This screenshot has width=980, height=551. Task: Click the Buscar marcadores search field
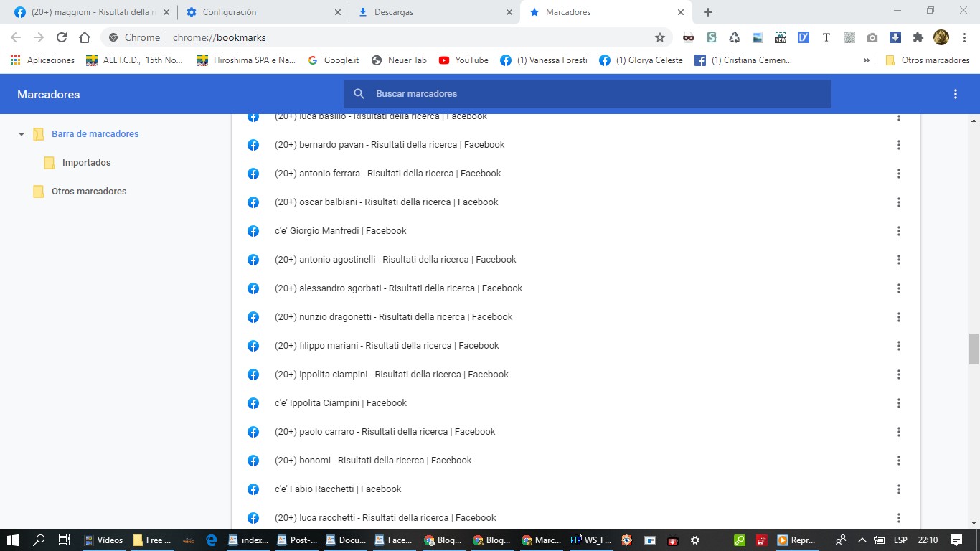click(587, 94)
